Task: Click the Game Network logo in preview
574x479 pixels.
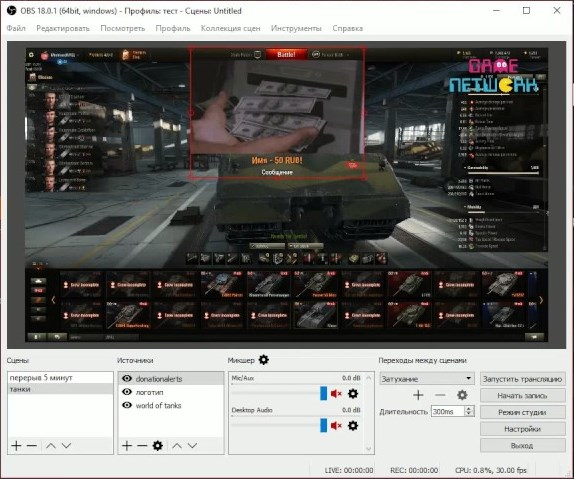Action: click(x=494, y=76)
